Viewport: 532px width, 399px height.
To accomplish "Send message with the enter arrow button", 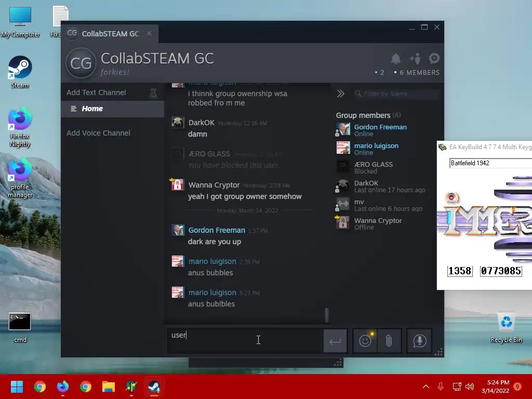I will coord(335,341).
